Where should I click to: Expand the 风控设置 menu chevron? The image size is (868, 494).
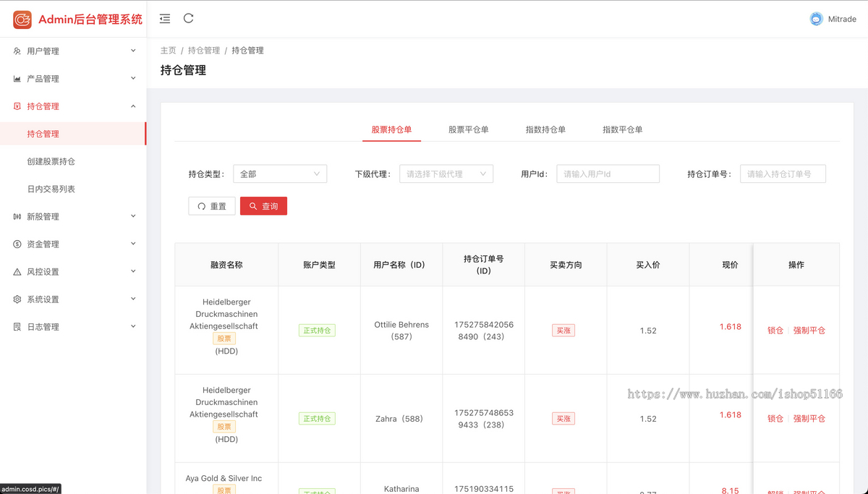(133, 271)
